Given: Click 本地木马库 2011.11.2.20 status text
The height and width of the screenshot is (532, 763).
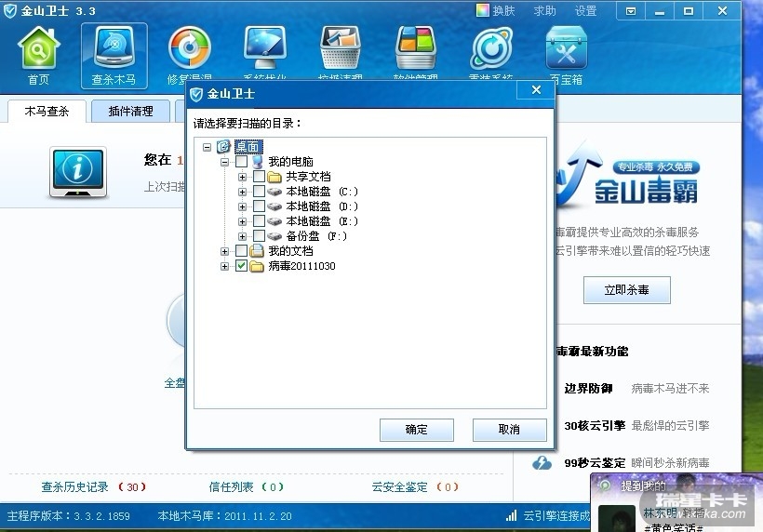Looking at the screenshot, I should click(224, 516).
